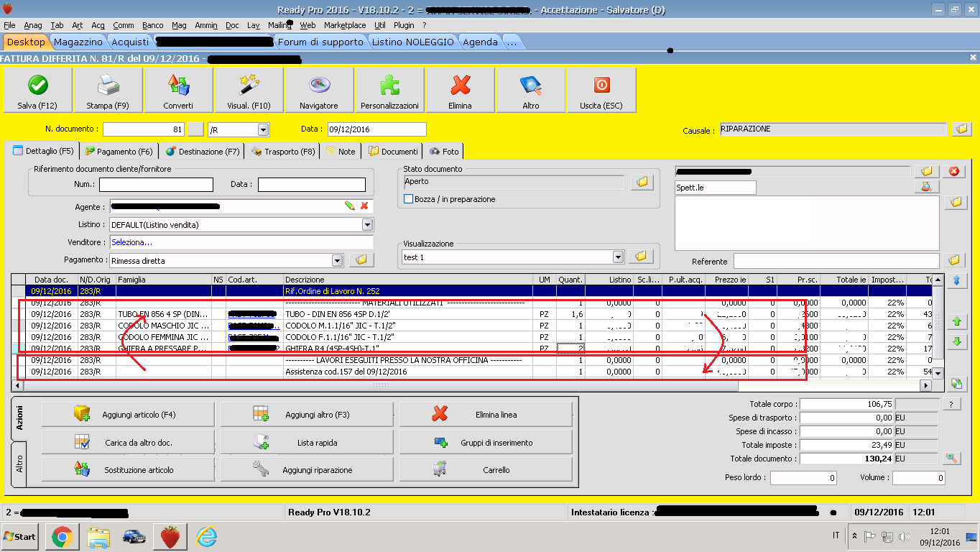The width and height of the screenshot is (980, 552).
Task: Expand the Listino dropdown
Action: click(367, 225)
